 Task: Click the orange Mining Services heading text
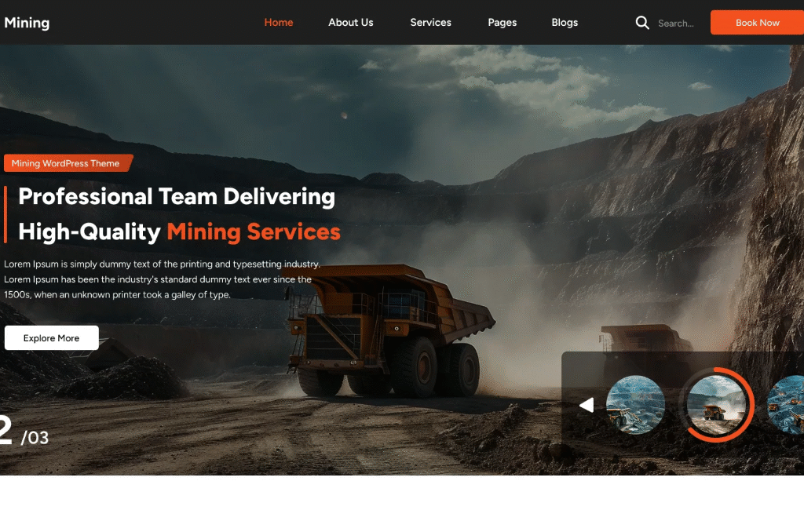pyautogui.click(x=254, y=231)
